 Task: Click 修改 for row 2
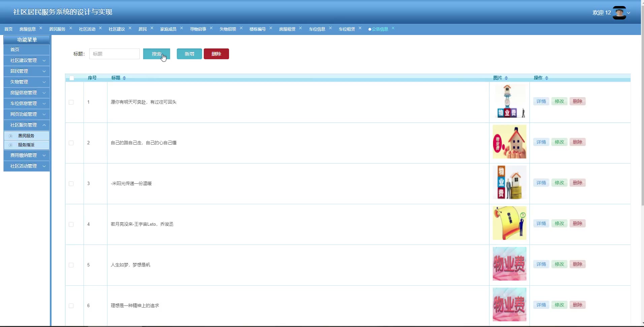[559, 142]
